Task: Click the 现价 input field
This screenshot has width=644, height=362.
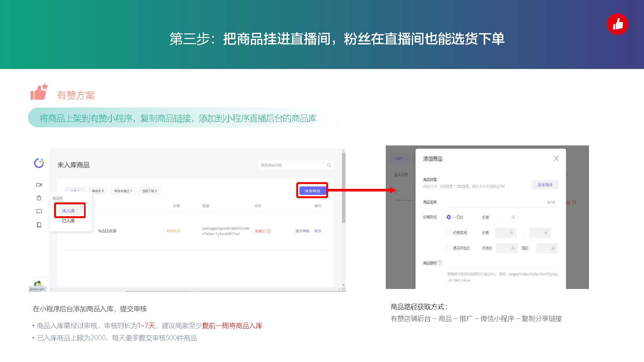Action: [547, 248]
